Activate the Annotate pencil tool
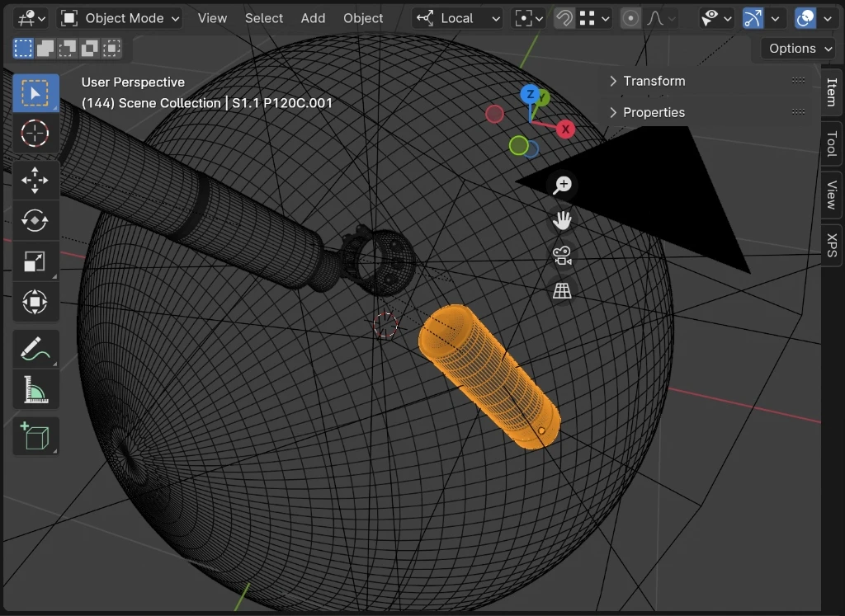The image size is (845, 616). (x=35, y=349)
